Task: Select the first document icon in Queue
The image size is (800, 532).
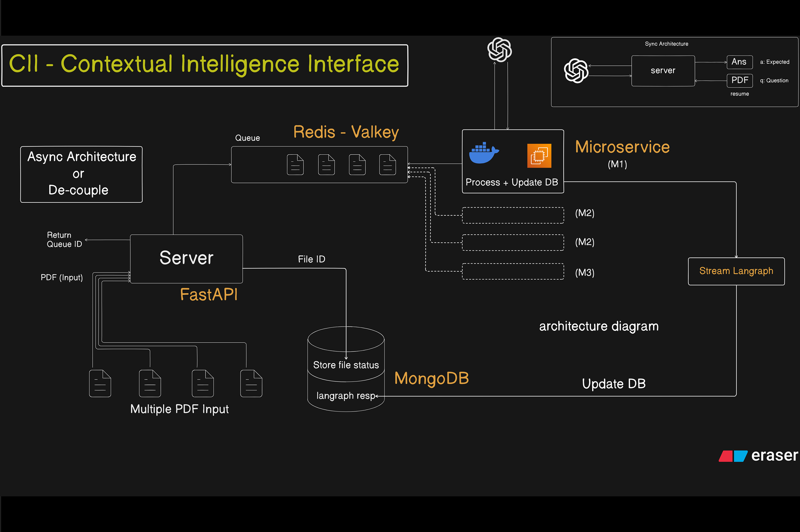Action: coord(295,164)
